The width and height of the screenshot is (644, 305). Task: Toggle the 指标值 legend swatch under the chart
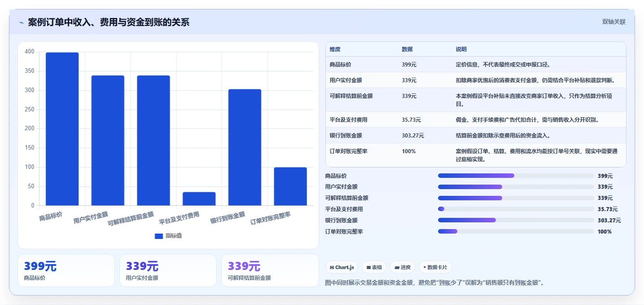coord(158,236)
